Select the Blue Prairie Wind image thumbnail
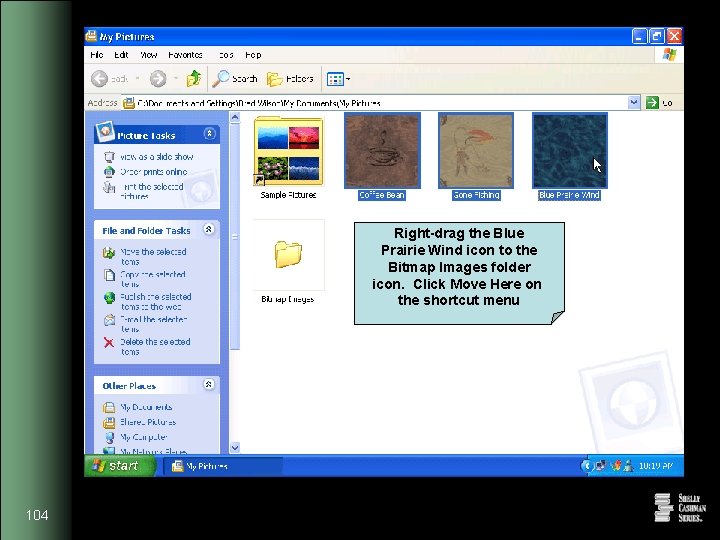 (x=569, y=151)
